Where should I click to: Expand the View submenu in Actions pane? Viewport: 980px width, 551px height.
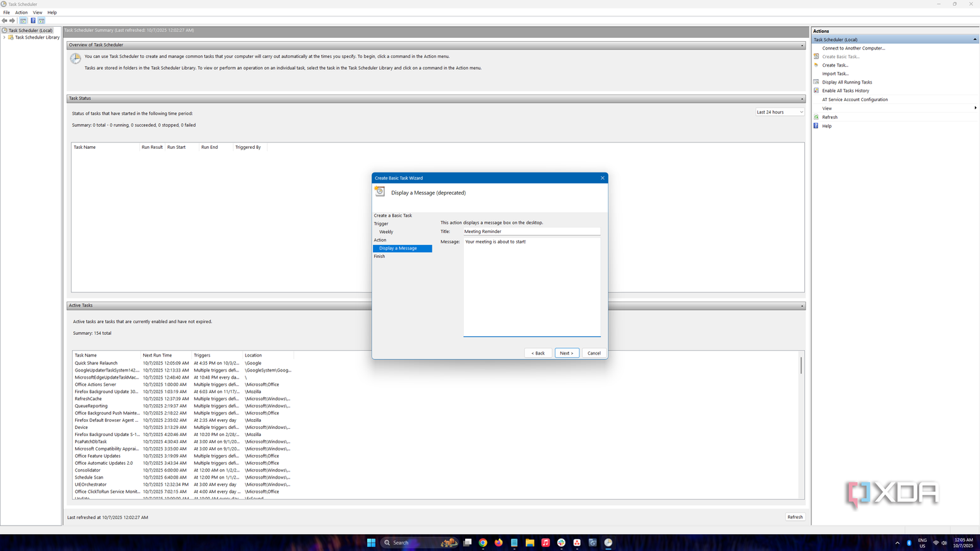975,108
